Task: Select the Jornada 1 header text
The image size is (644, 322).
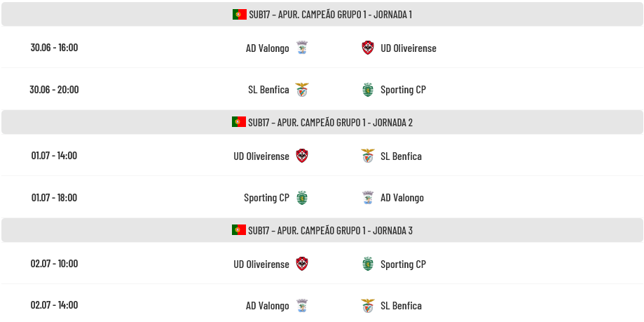Action: coord(330,15)
